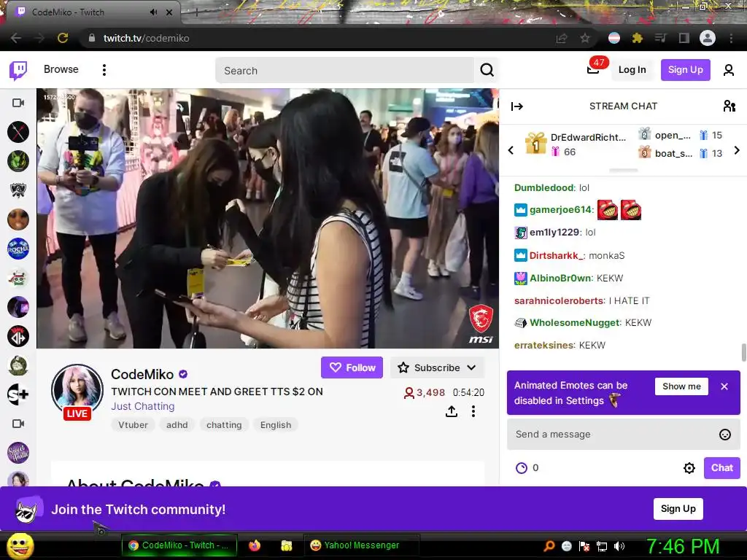The image size is (747, 560).
Task: Bookmark this page with the star
Action: coord(585,38)
